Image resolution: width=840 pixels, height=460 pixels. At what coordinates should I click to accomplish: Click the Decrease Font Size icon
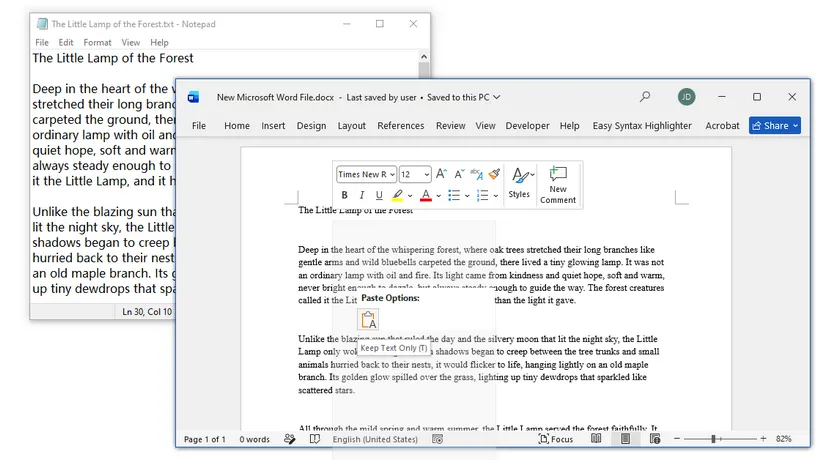point(459,174)
